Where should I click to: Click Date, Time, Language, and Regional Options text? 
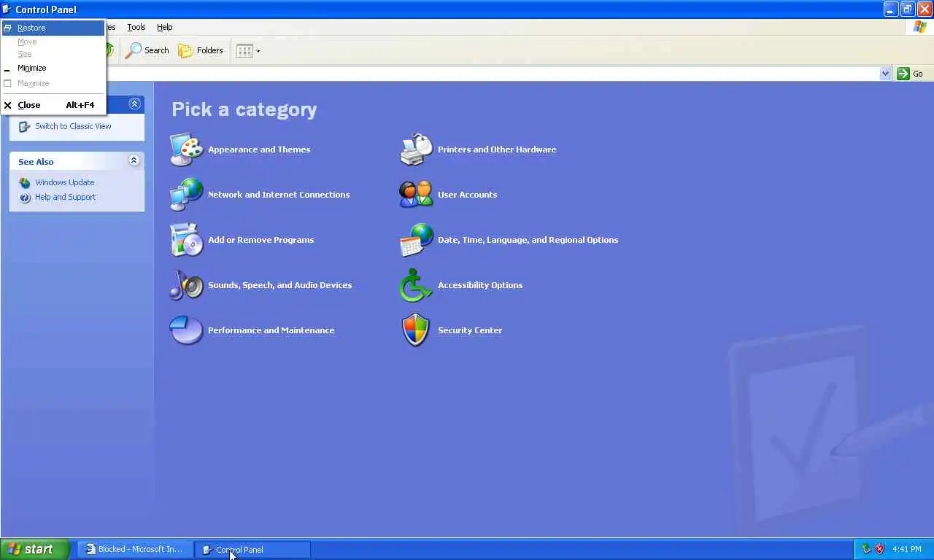pos(528,240)
